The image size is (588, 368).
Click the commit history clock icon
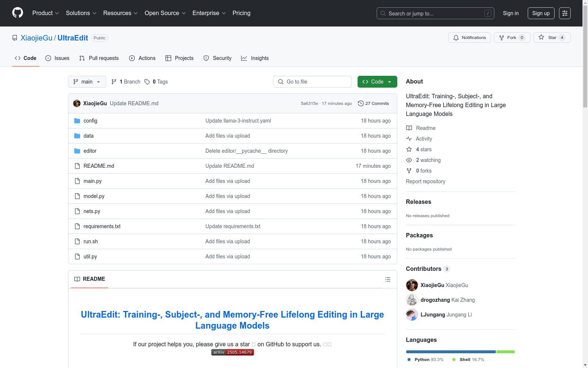(361, 103)
